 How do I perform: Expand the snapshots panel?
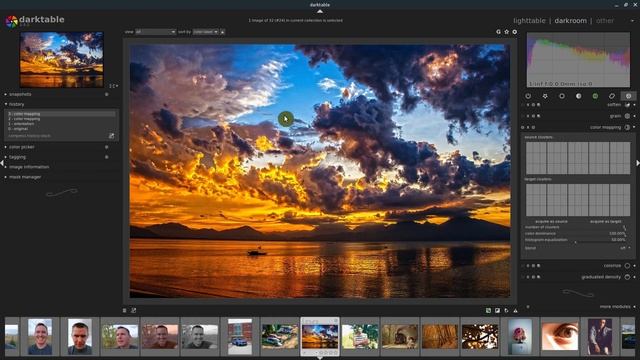(20, 94)
